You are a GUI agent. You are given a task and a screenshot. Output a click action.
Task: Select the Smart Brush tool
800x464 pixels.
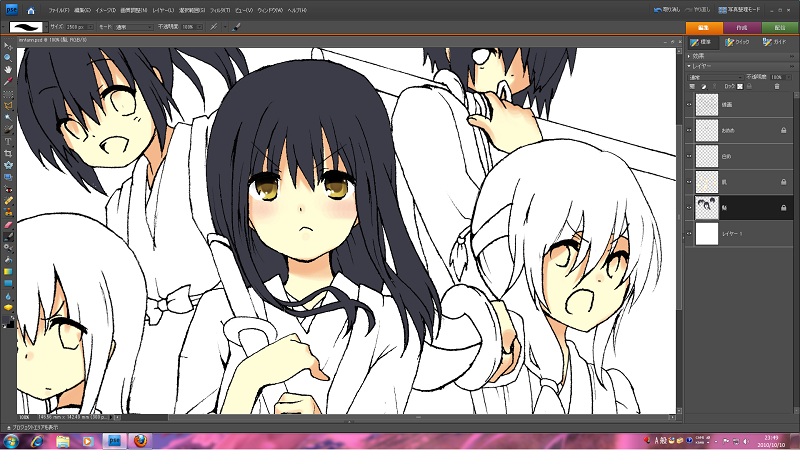(8, 248)
